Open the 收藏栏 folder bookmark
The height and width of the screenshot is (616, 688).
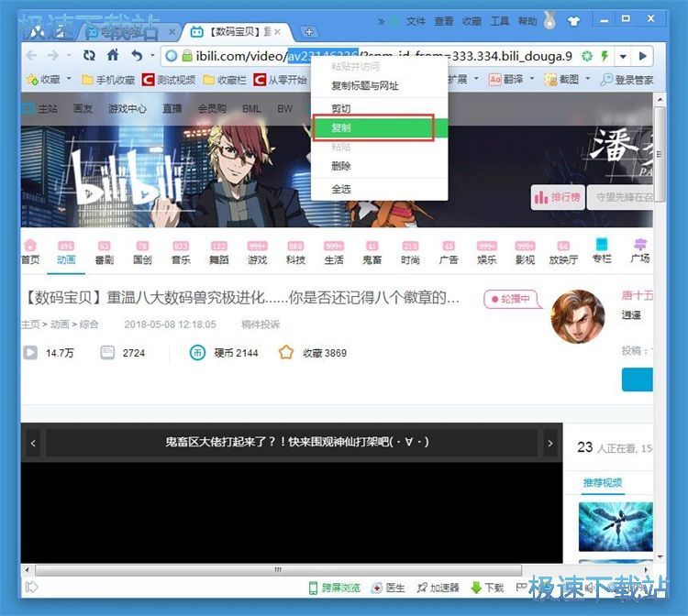[x=225, y=80]
